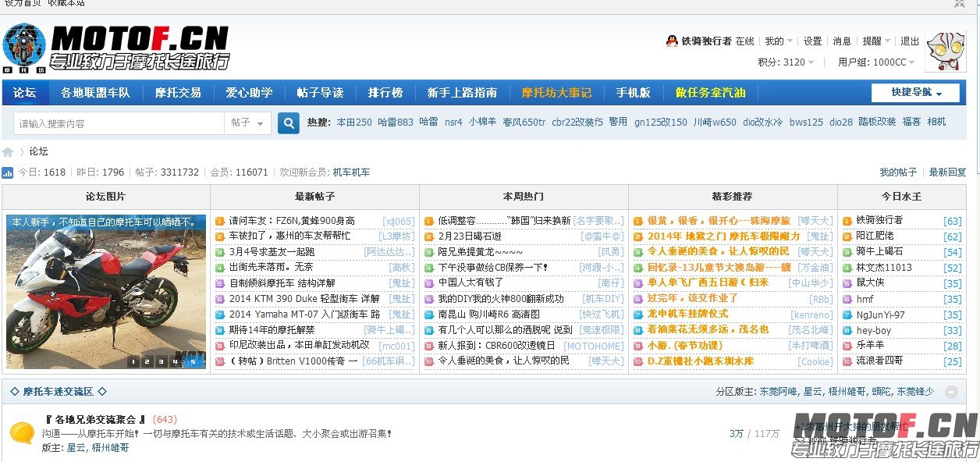Screen dimensions: 980x462
Task: Click the breadcrumb 论坛 link
Action: [x=39, y=151]
